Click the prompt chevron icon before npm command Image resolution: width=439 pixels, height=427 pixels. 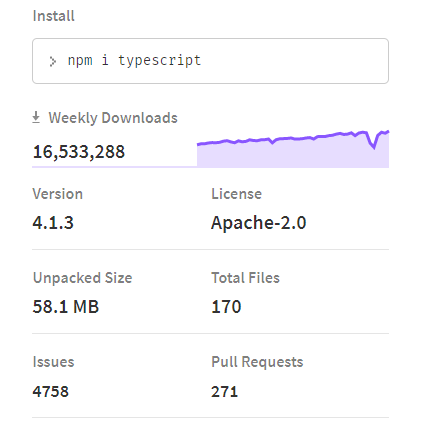tap(52, 61)
